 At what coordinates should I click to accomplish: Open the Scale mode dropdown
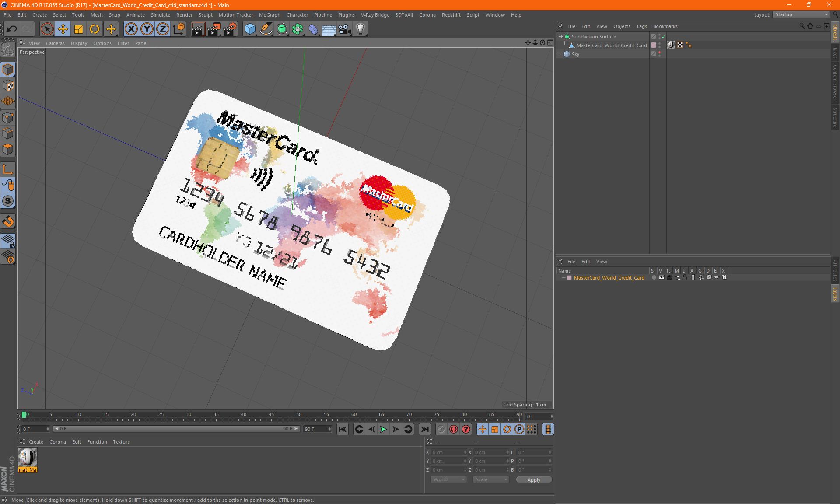click(491, 479)
